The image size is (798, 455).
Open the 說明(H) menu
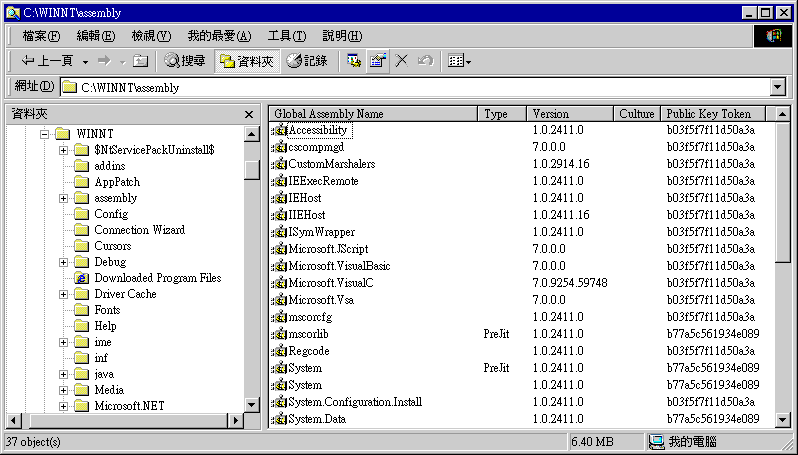342,36
